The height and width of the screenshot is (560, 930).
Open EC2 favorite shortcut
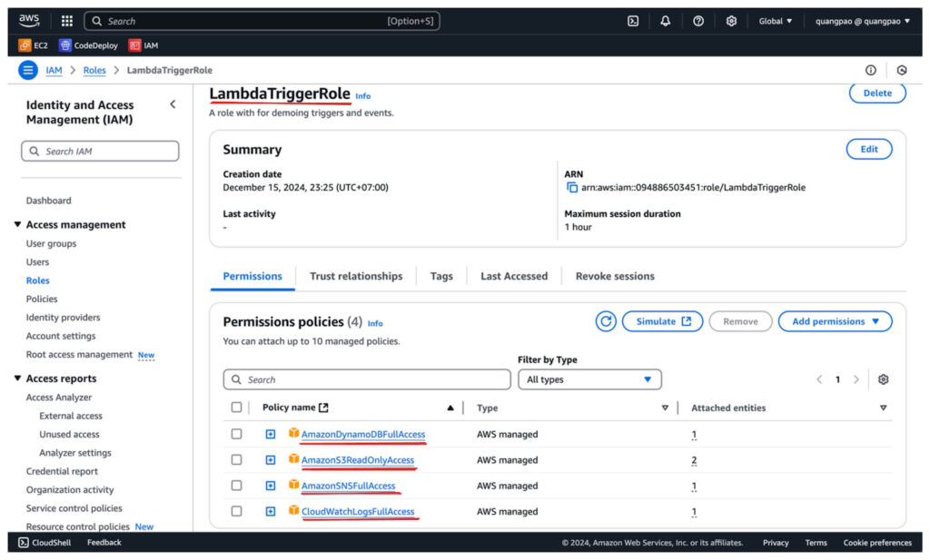click(34, 45)
